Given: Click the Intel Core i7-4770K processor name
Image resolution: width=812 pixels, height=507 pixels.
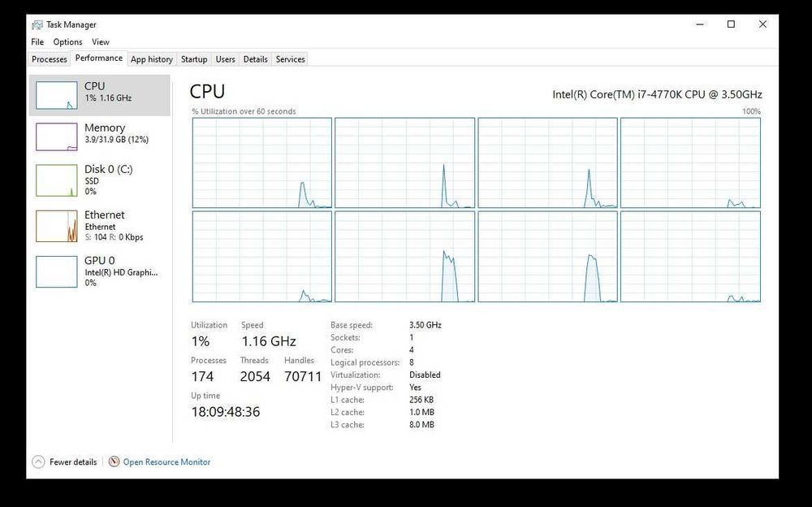Looking at the screenshot, I should click(x=657, y=94).
